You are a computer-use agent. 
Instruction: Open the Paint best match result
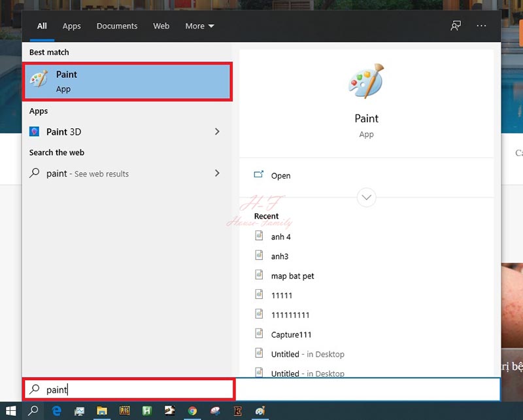(127, 82)
